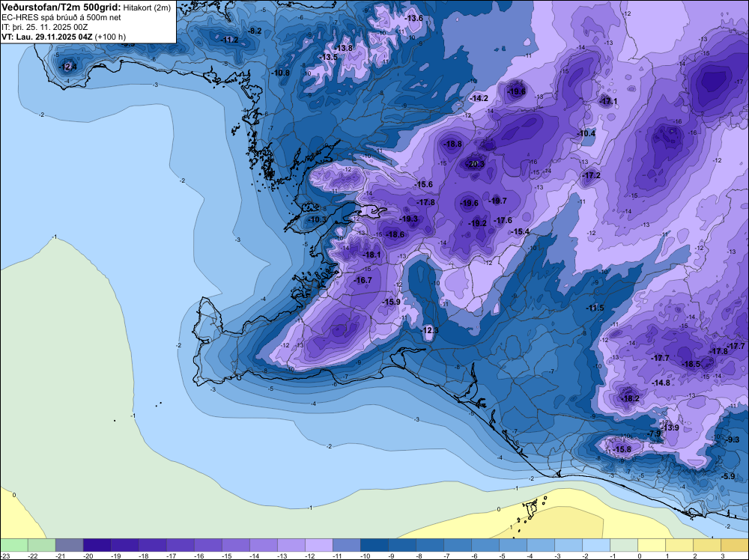Click the '(+100 h)' forecast offset text

(110, 37)
